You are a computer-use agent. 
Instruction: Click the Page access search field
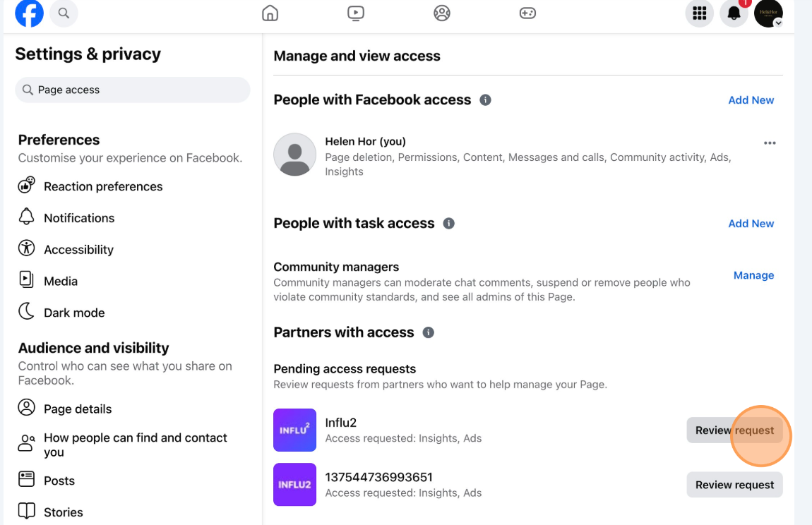(132, 90)
